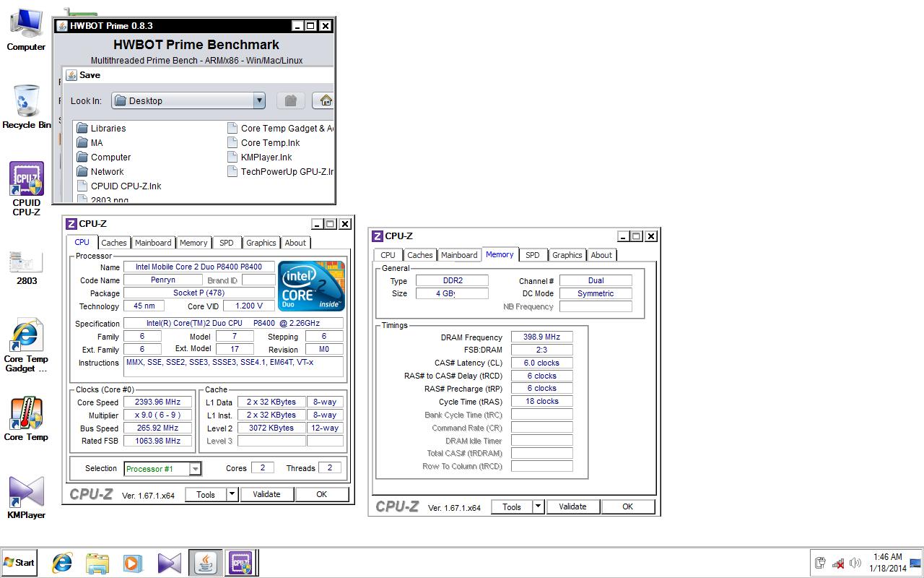Switch to Memory tab in left CPU-Z
924x578 pixels.
(x=193, y=243)
